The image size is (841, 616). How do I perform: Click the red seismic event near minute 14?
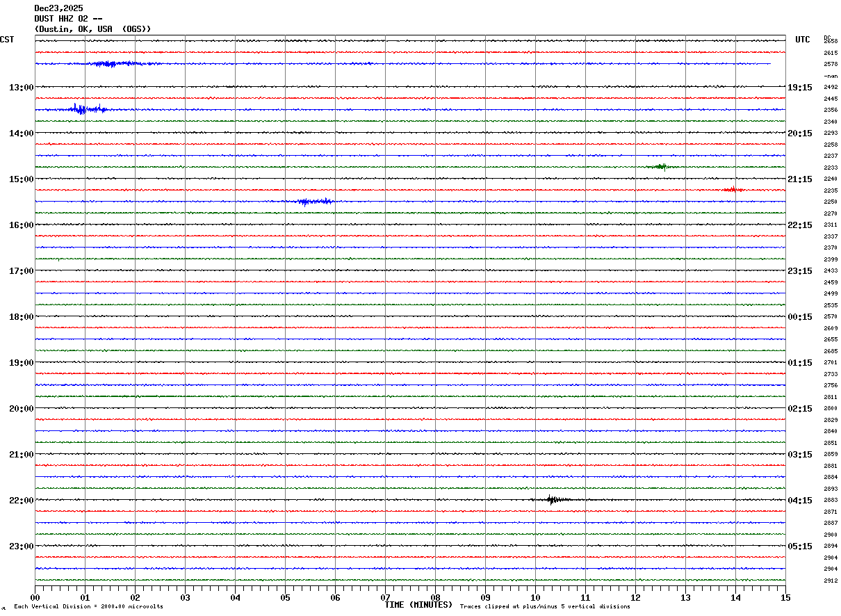click(x=731, y=189)
